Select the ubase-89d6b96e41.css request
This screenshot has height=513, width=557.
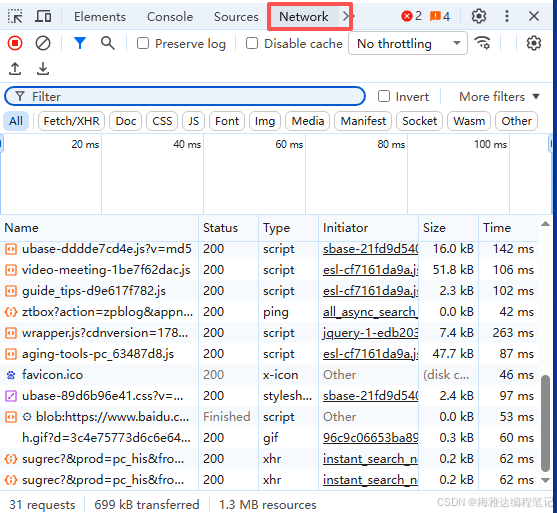[269, 396]
